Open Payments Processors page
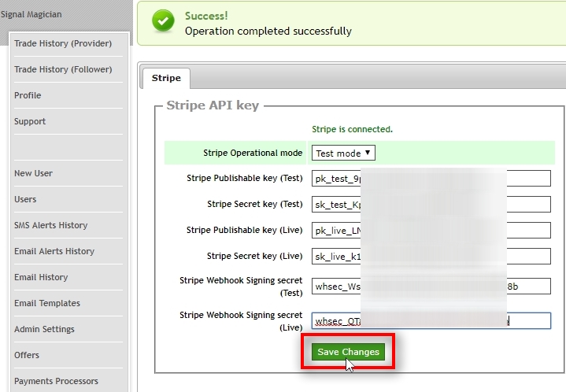 point(57,381)
